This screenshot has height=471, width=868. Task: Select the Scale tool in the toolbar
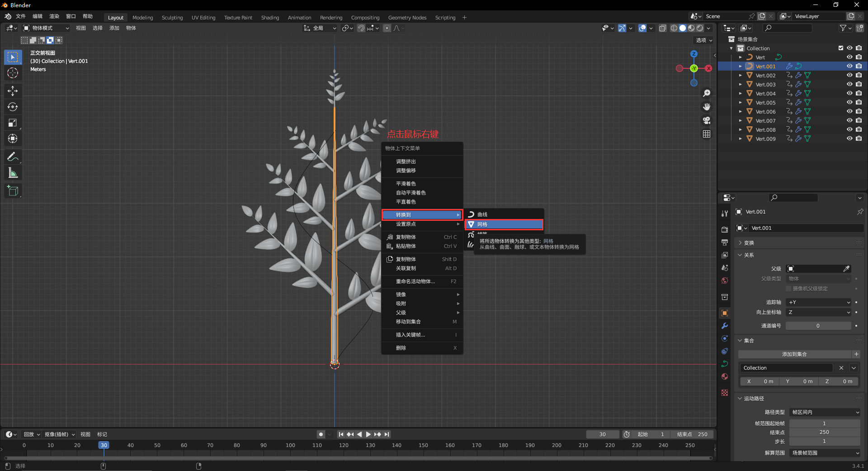pyautogui.click(x=13, y=123)
